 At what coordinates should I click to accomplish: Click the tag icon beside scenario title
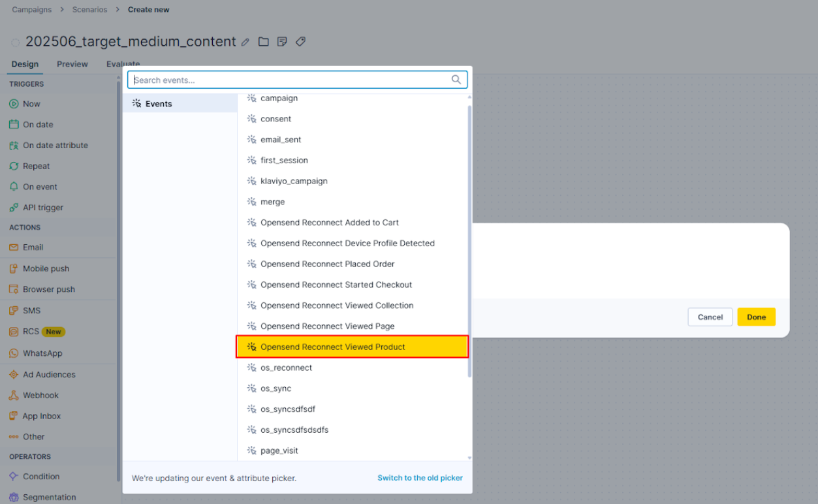click(300, 42)
